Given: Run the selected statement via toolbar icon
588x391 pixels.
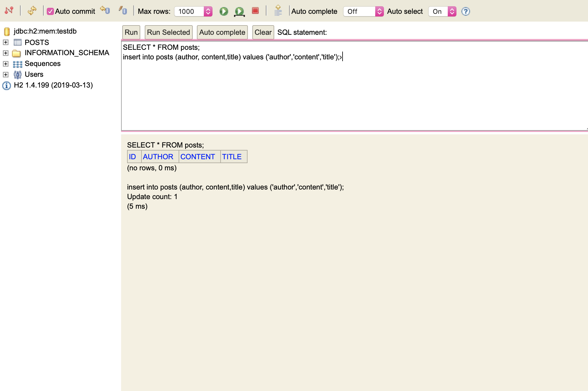Looking at the screenshot, I should point(239,11).
